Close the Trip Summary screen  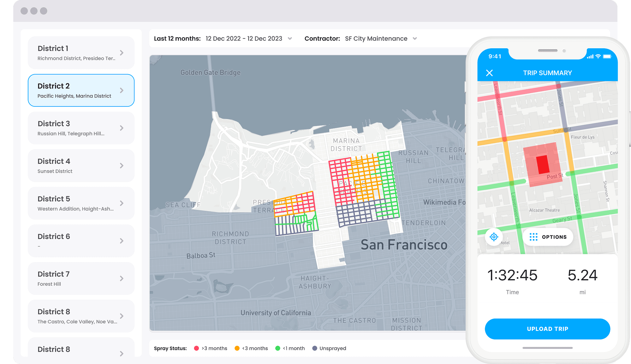489,73
